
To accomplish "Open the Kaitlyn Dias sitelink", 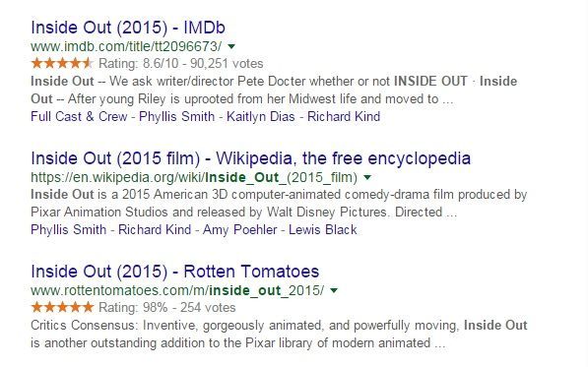I will [261, 116].
